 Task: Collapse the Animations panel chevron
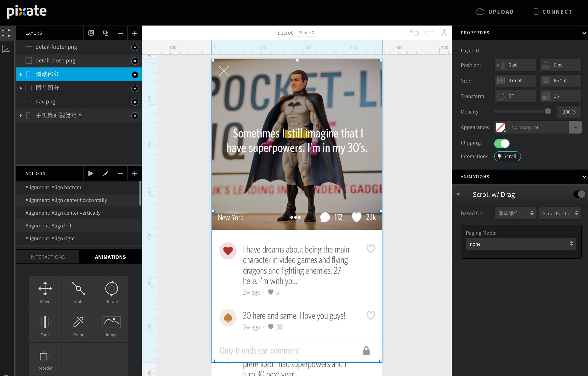584,177
